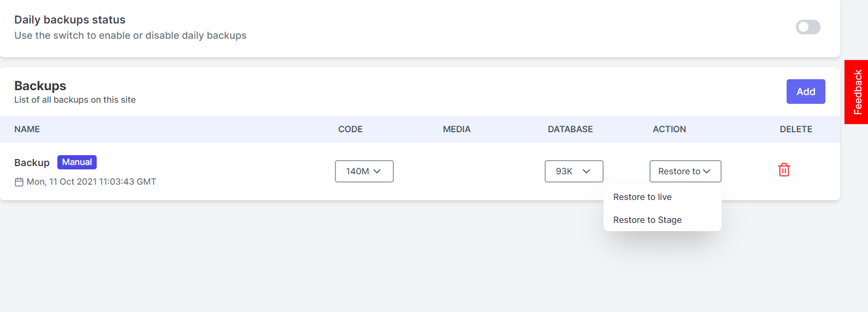
Task: Collapse the Restore to dropdown
Action: [686, 171]
